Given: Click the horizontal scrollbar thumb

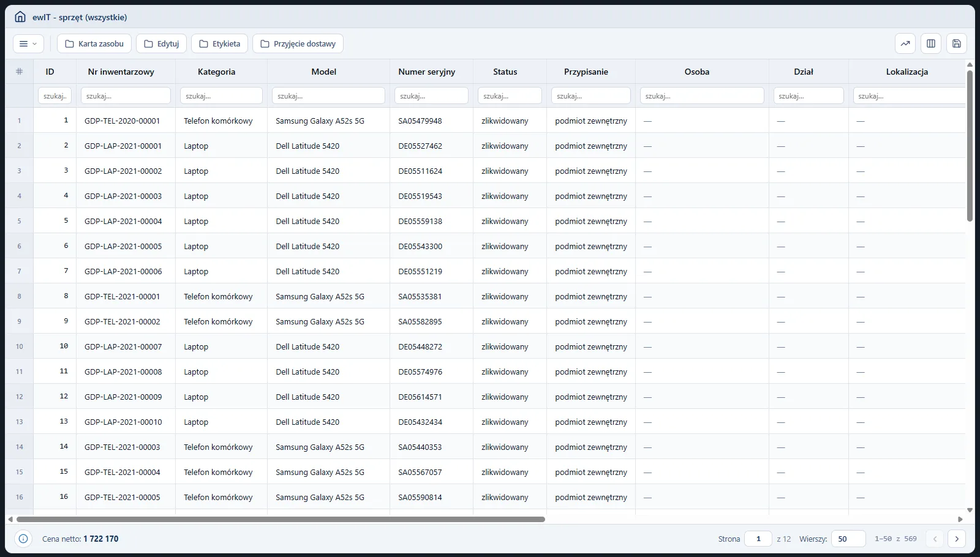Looking at the screenshot, I should click(x=281, y=519).
